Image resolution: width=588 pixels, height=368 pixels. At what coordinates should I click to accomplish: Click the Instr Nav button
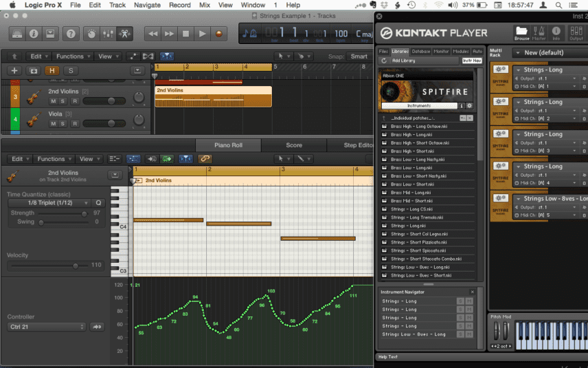point(472,61)
